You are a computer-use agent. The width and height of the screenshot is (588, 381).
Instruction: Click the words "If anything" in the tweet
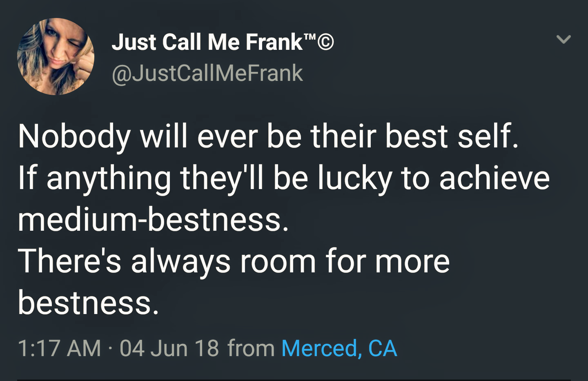tap(94, 178)
